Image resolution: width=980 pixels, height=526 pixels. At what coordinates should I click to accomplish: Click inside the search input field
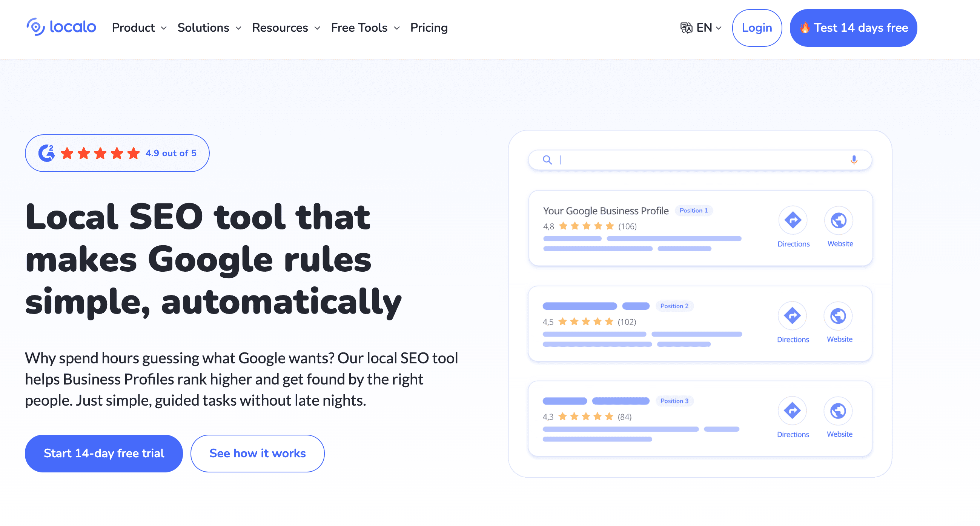click(647, 160)
